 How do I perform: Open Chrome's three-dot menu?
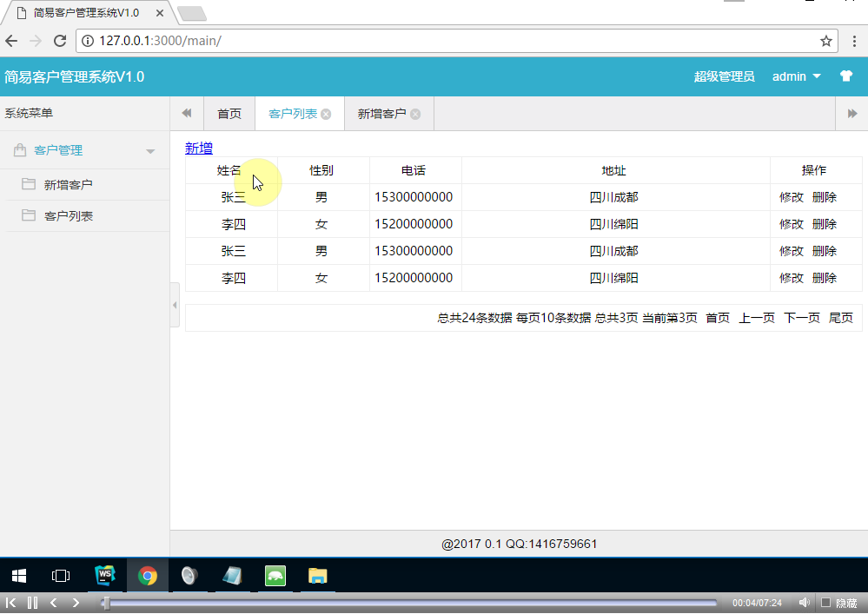[x=854, y=40]
